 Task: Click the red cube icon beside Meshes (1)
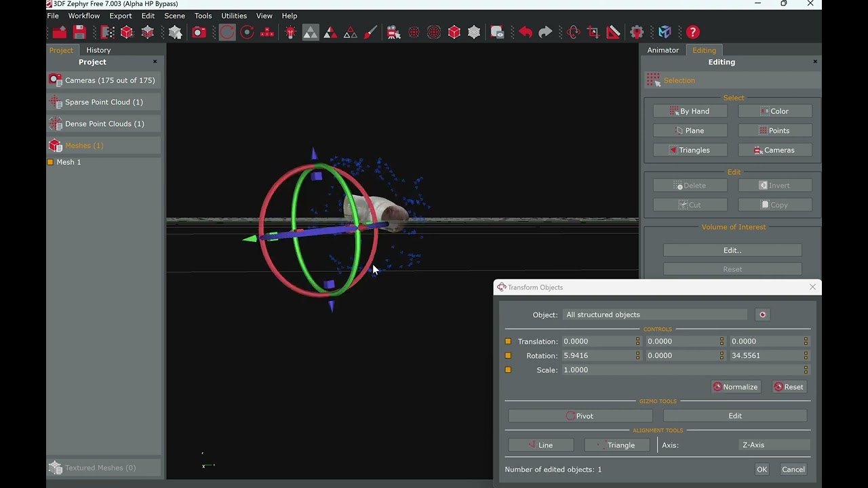56,145
